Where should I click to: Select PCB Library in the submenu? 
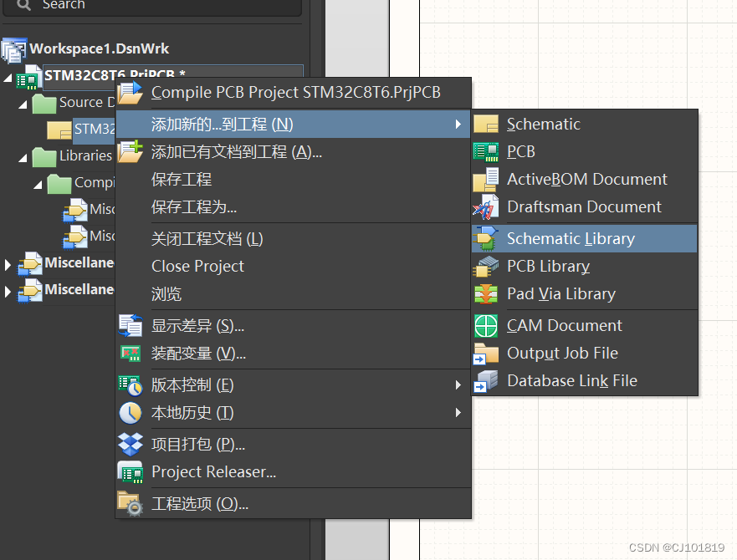tap(584, 267)
